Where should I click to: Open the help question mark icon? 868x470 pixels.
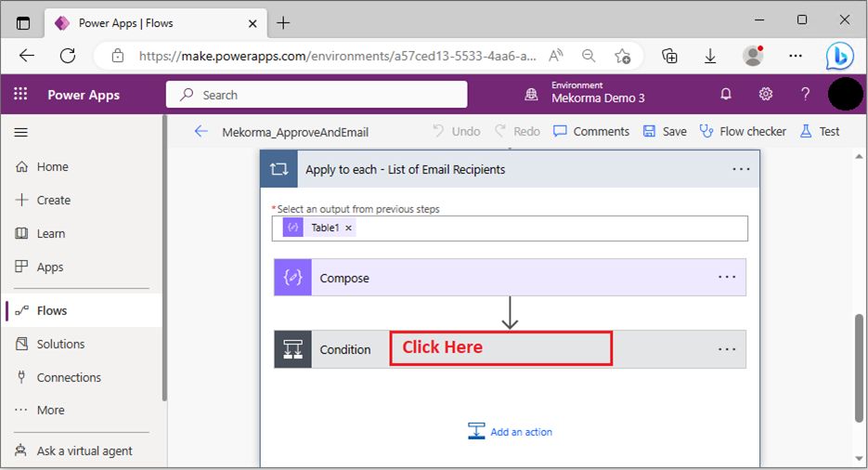coord(806,94)
